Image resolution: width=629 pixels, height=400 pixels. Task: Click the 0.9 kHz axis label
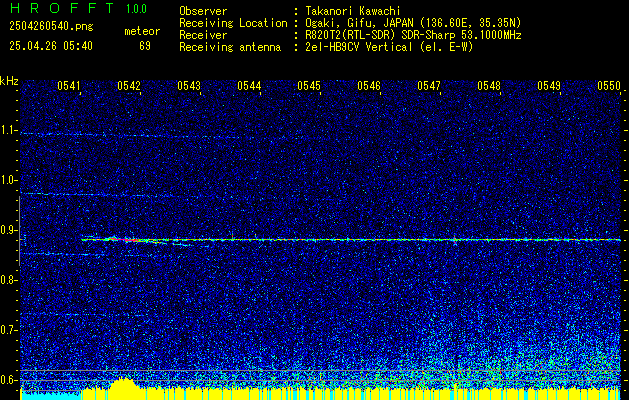pyautogui.click(x=9, y=230)
